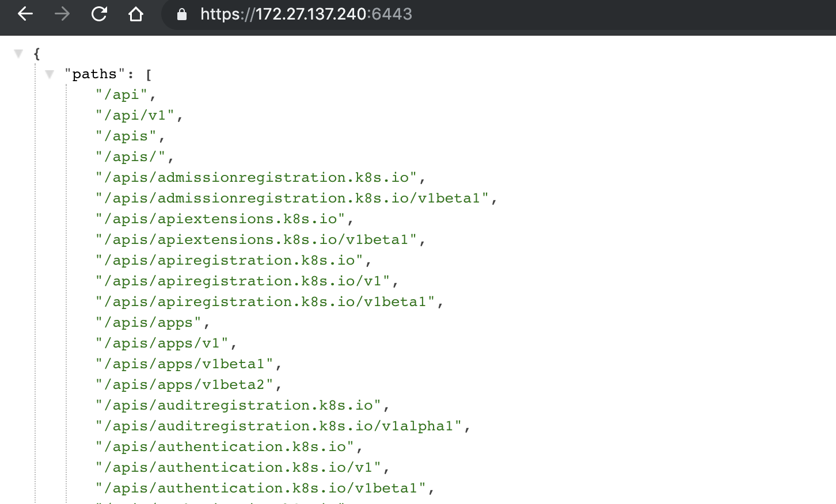Select "/apis/auditregistration.k8s.io/v1alpha1" entry
This screenshot has width=836, height=504.
tap(279, 426)
